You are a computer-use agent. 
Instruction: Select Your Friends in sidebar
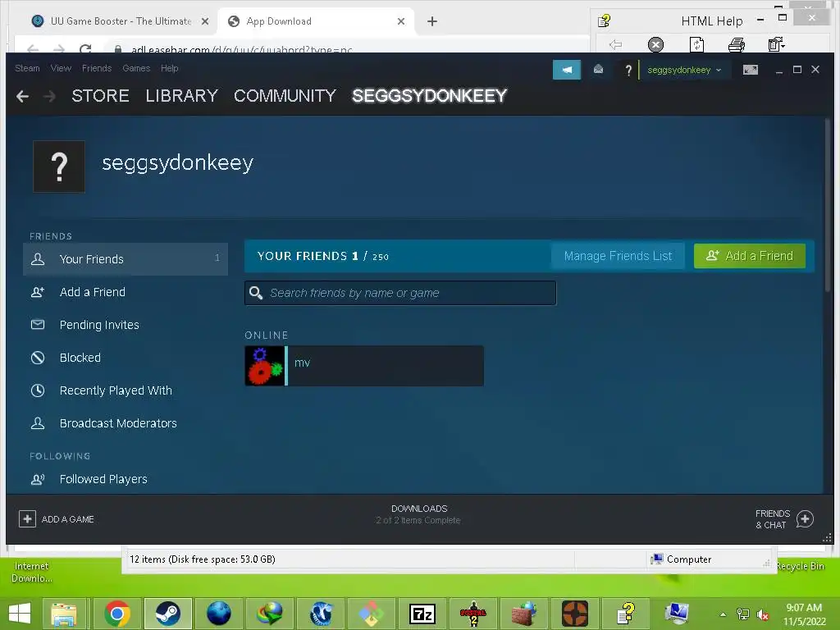click(x=126, y=259)
